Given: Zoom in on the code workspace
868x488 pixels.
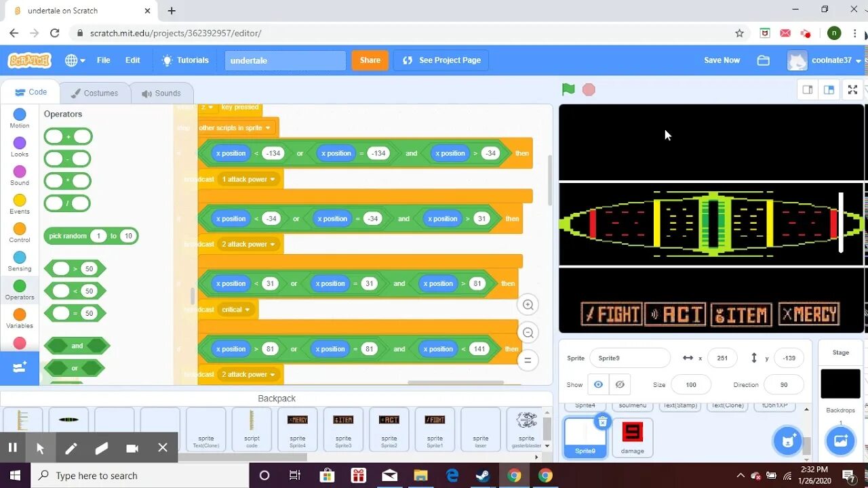Looking at the screenshot, I should 528,305.
